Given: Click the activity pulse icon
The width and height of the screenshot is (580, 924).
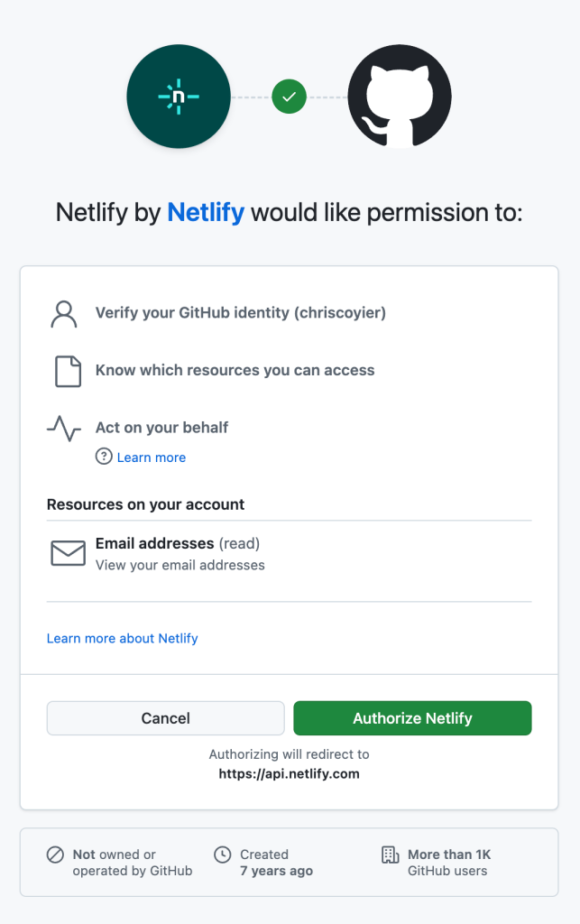Looking at the screenshot, I should pos(64,428).
